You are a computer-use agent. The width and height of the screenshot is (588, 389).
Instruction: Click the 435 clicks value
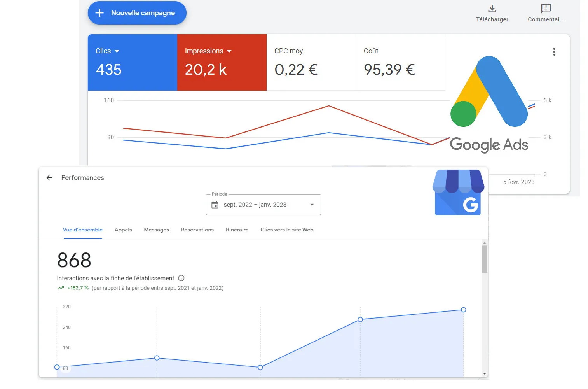coord(109,70)
